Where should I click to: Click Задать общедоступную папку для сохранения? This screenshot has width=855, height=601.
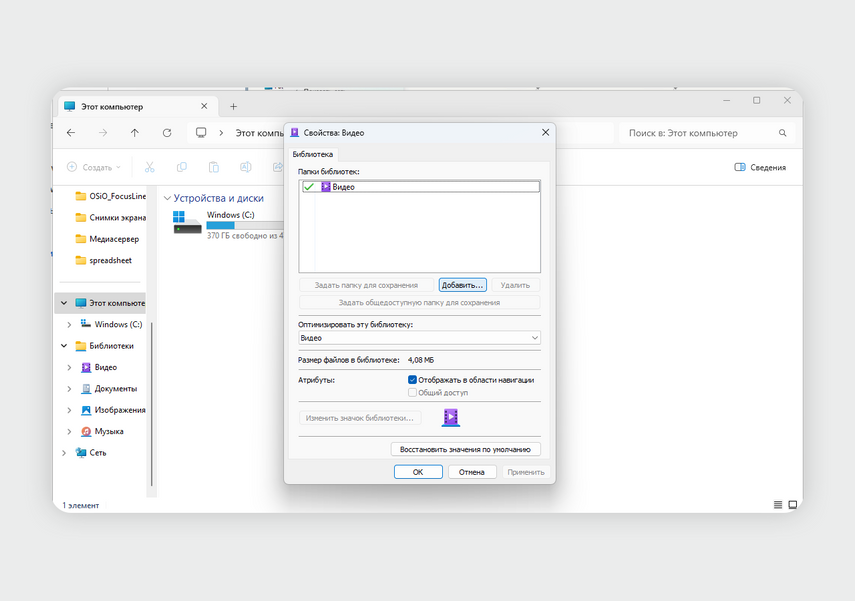click(419, 302)
